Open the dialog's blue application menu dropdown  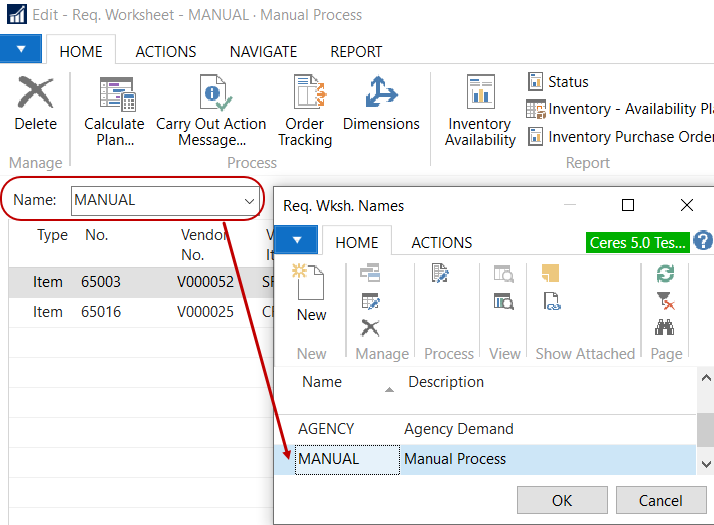pos(296,241)
